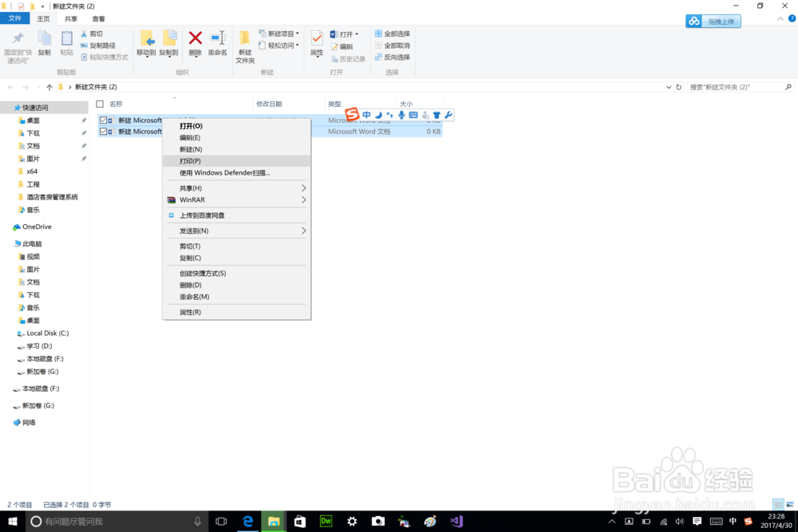
Task: Uncheck the first Word document checkbox
Action: [x=104, y=120]
